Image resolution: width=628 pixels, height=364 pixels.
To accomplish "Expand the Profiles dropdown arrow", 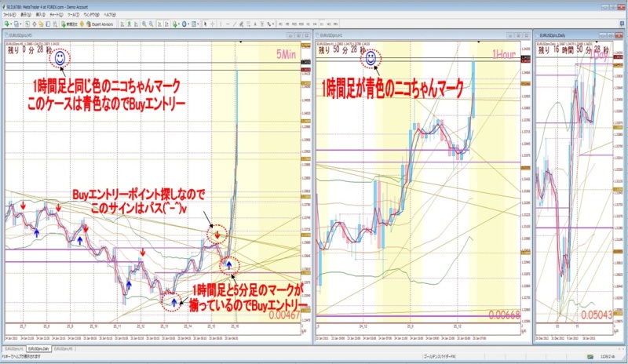I will pos(20,24).
